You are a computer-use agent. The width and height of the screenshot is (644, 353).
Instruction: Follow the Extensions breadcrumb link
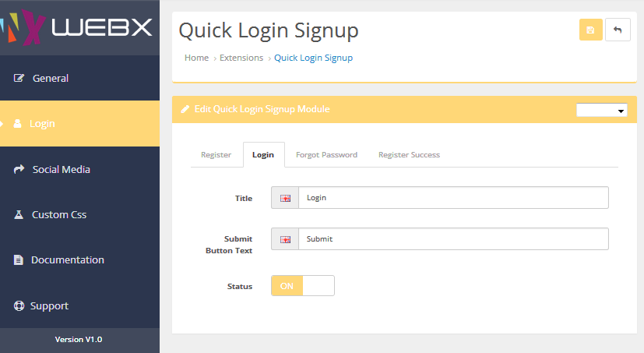(x=241, y=58)
